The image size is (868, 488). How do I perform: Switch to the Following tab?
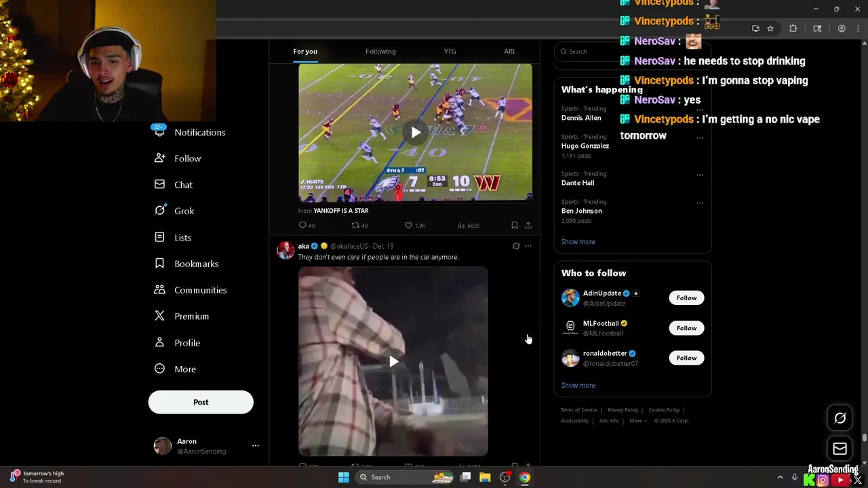380,52
